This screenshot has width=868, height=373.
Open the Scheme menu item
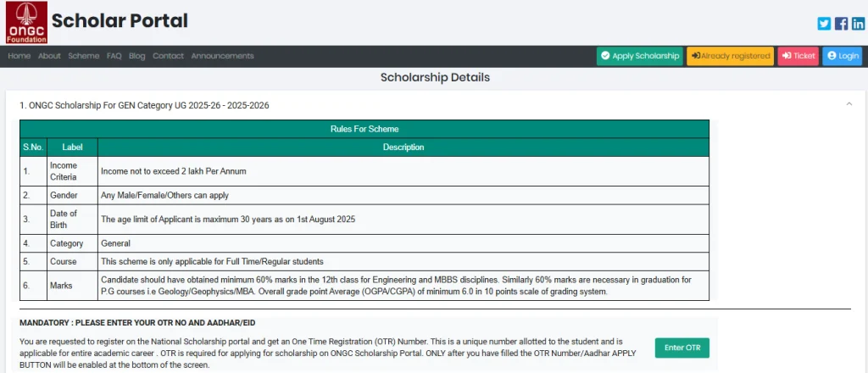(84, 56)
